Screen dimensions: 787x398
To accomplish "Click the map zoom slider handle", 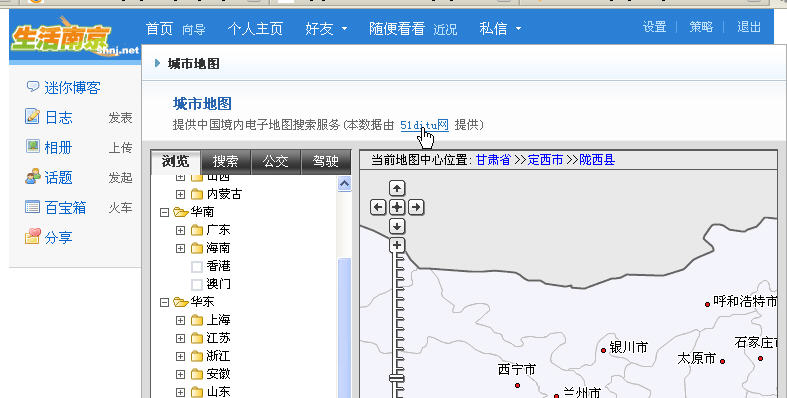I will tap(397, 378).
